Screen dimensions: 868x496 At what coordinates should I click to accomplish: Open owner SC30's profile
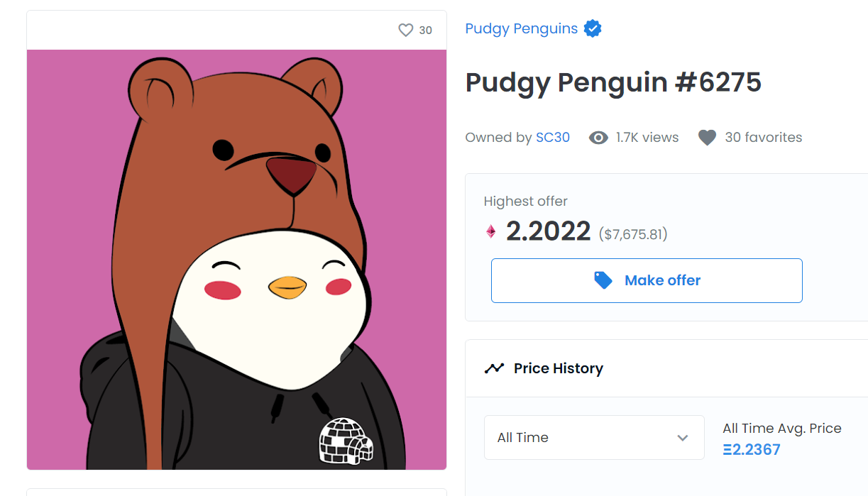pos(553,138)
